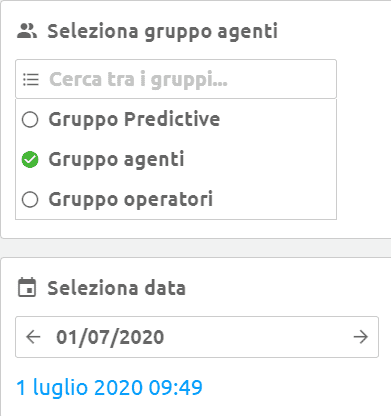Viewport: 391px width, 416px height.
Task: Click the Seleziona gruppo agenti heading
Action: click(x=163, y=32)
